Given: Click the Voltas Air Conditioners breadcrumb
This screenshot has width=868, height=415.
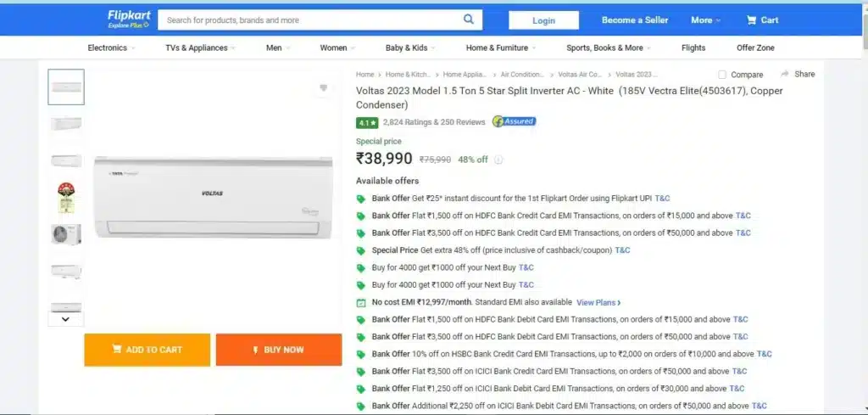Looking at the screenshot, I should point(580,74).
